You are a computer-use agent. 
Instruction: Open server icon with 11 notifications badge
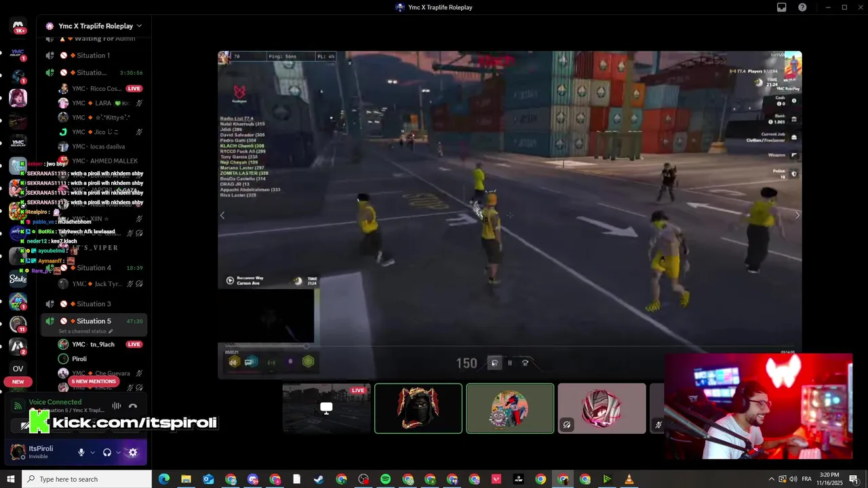click(18, 324)
